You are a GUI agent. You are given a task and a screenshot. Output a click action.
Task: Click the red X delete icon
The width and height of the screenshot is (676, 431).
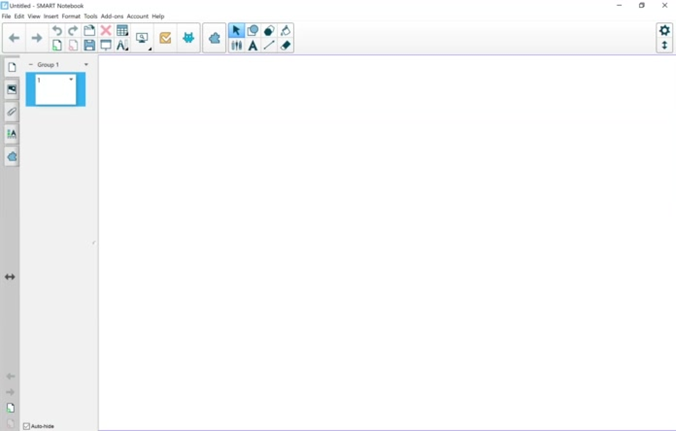pos(106,31)
